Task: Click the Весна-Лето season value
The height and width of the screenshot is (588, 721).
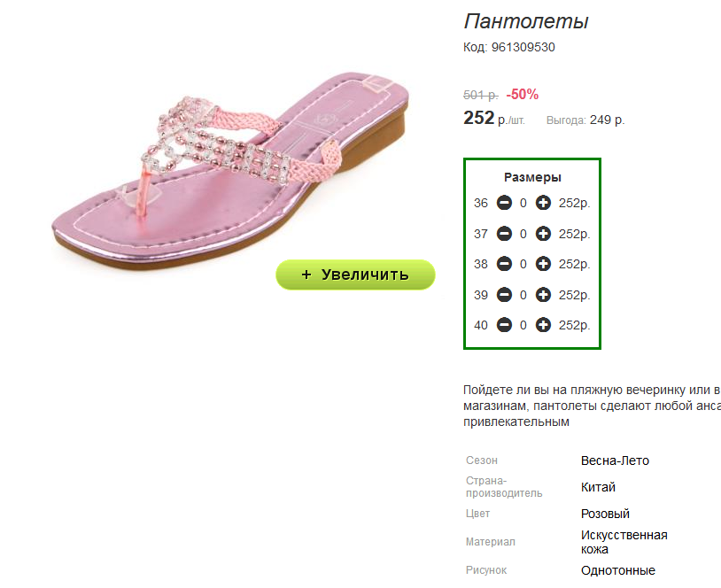Action: (615, 460)
